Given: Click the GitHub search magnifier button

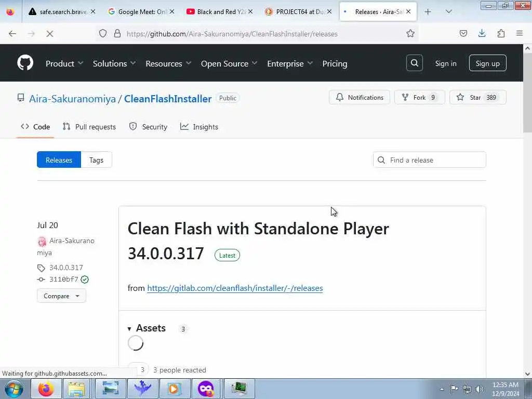Looking at the screenshot, I should [414, 63].
